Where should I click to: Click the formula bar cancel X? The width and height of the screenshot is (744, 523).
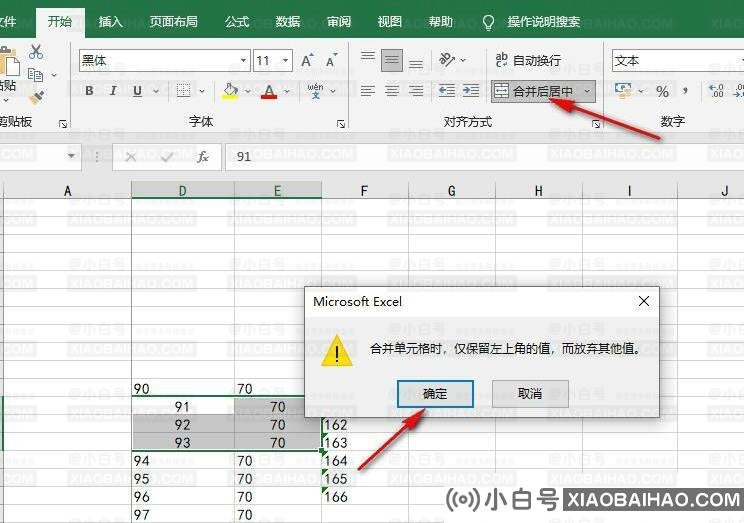point(131,157)
